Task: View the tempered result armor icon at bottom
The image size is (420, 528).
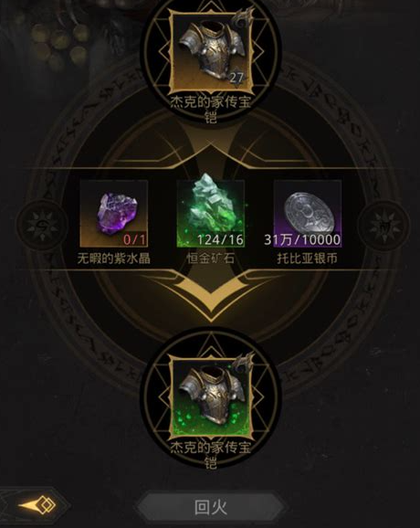Action: 211,397
